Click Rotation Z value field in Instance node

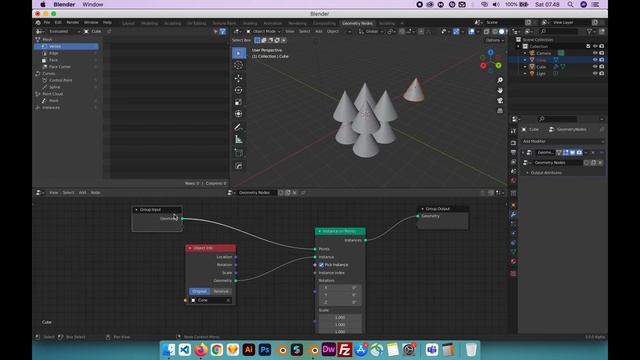340,302
